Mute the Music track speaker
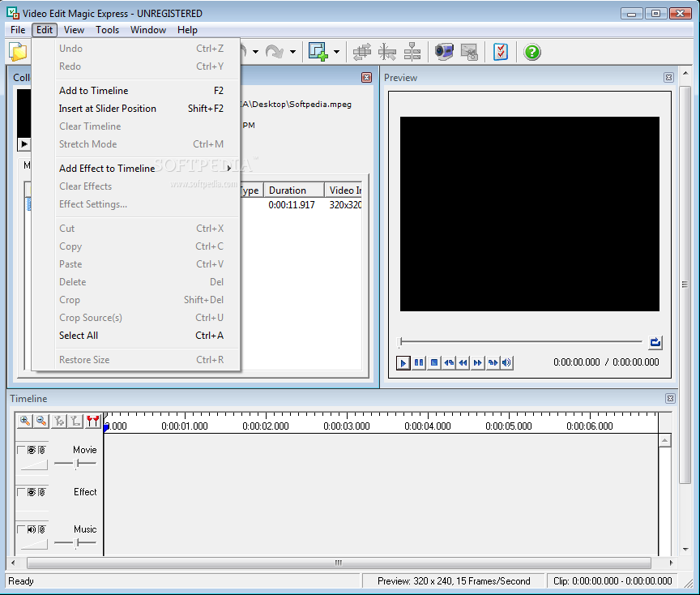The height and width of the screenshot is (595, 700). pos(32,529)
